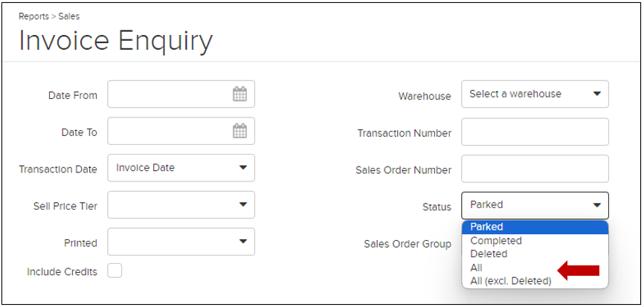Click the Warehouse dropdown arrow
644x307 pixels.
(596, 94)
